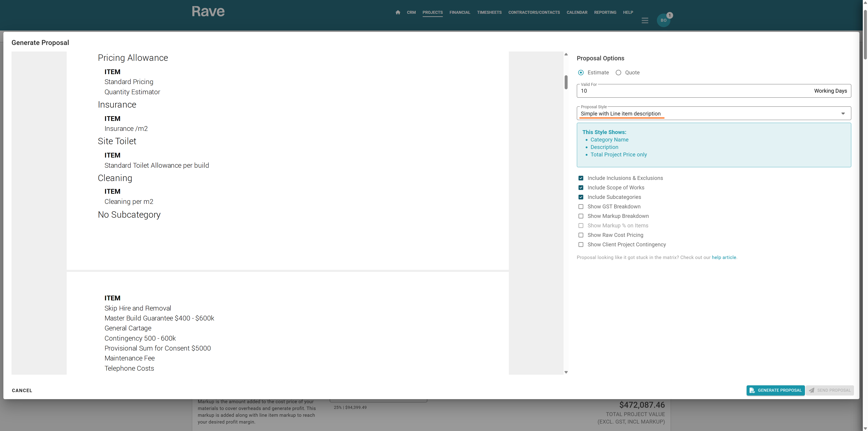Uncheck Include Scope of Works
Viewport: 868px width, 431px height.
[x=581, y=188]
